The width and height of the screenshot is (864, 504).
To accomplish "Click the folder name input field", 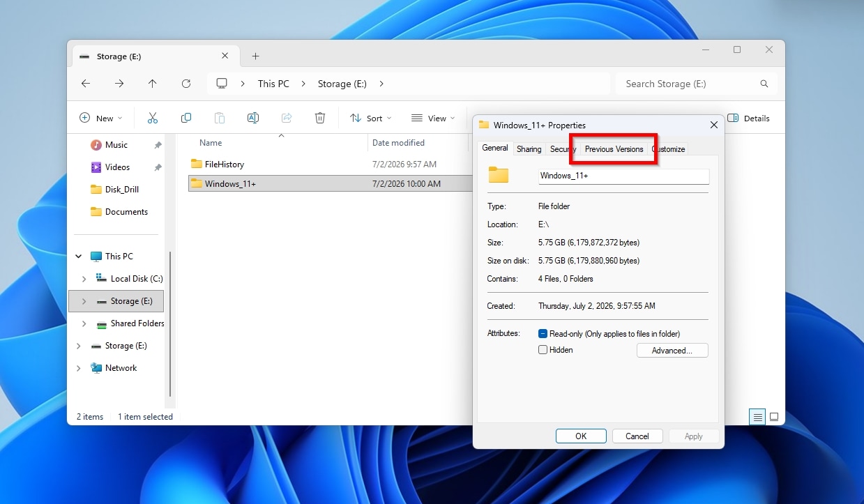I will coord(623,176).
